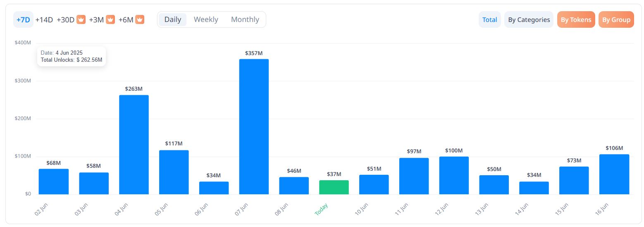This screenshot has width=644, height=227.
Task: Click premium crown icon beside +6M
Action: [140, 19]
